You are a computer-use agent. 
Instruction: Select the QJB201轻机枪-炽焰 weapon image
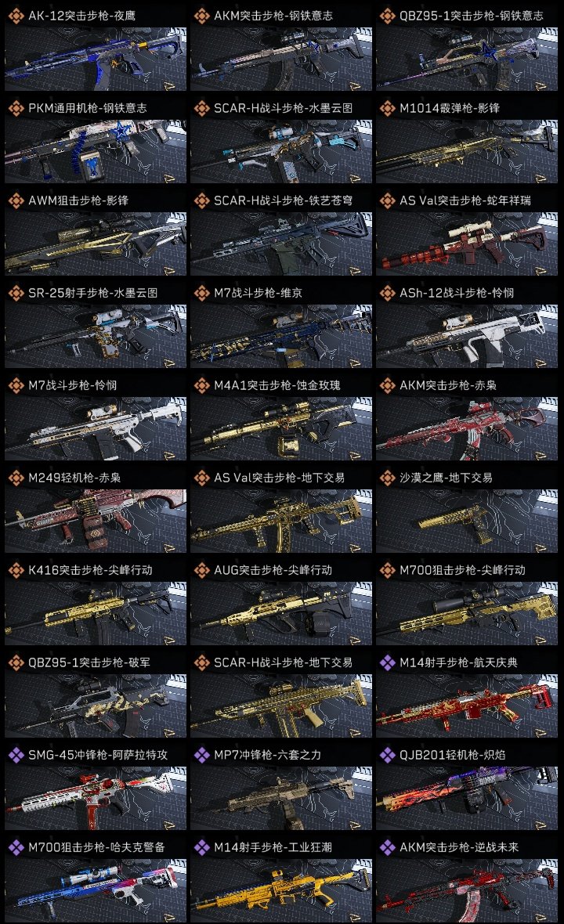(x=467, y=798)
